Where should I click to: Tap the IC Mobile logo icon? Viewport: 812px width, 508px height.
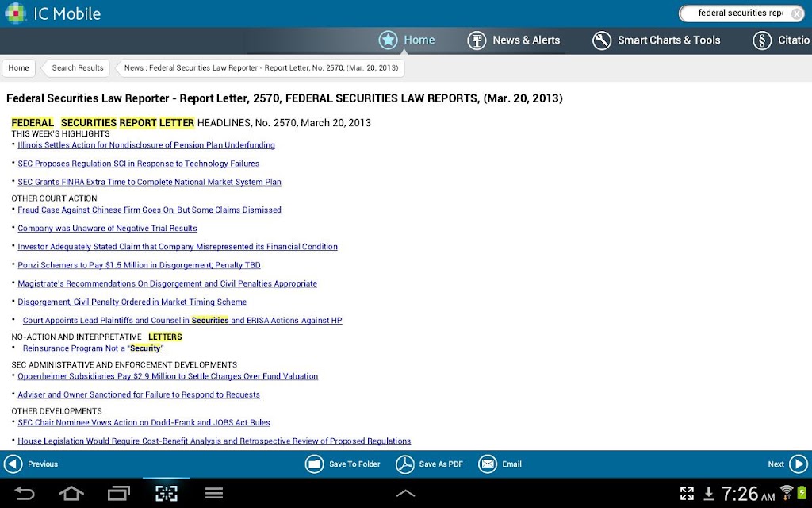pyautogui.click(x=16, y=13)
